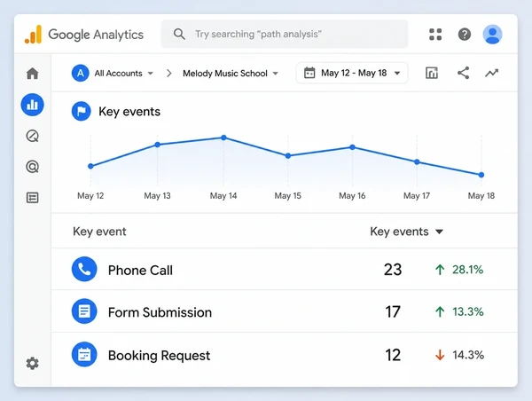The height and width of the screenshot is (401, 532).
Task: Focus the "path analysis" search field
Action: tap(285, 34)
